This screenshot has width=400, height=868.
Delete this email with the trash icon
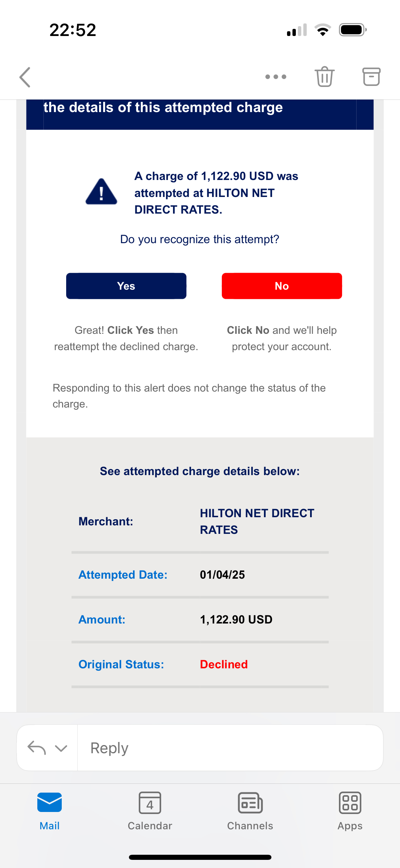coord(325,76)
